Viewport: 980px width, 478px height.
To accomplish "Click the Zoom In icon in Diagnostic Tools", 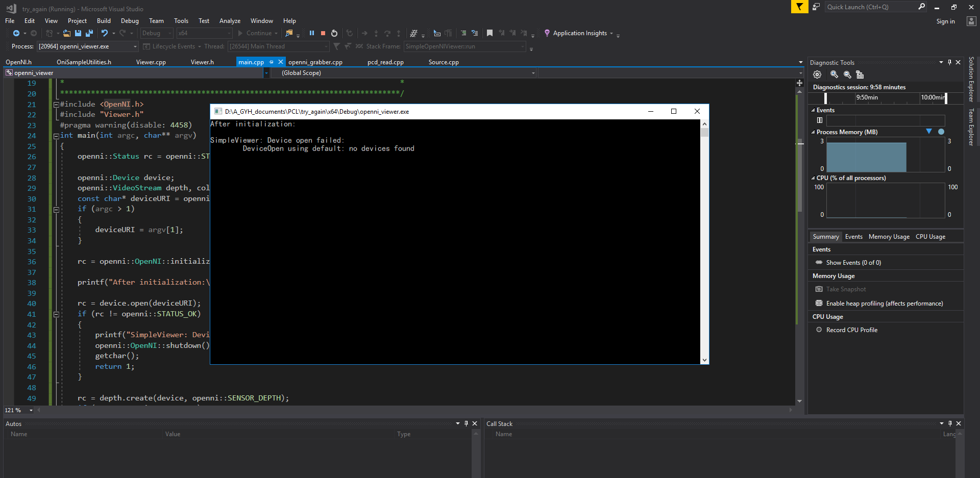I will pyautogui.click(x=834, y=74).
